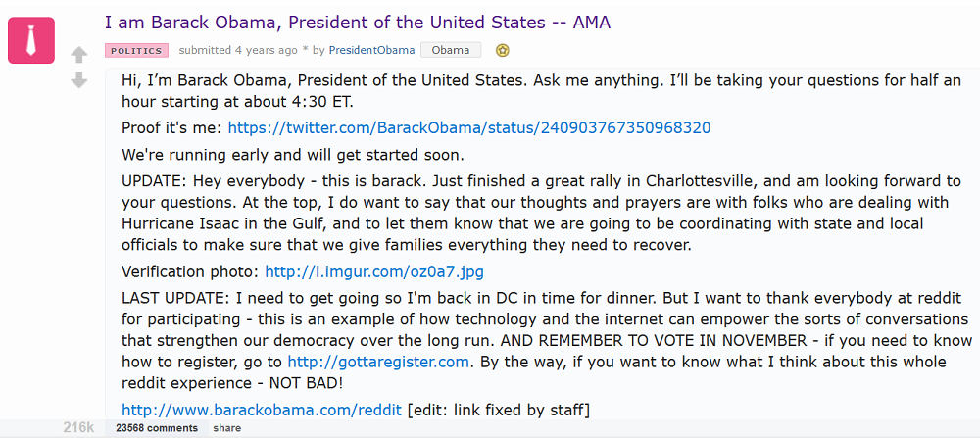Click the '4 years ago' timestamp
The width and height of the screenshot is (980, 438).
[269, 50]
